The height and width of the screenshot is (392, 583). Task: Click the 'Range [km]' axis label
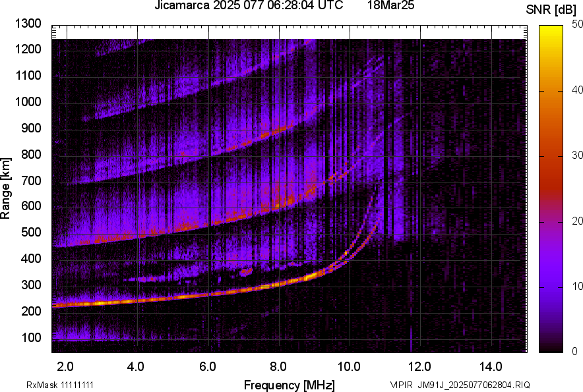coord(5,188)
